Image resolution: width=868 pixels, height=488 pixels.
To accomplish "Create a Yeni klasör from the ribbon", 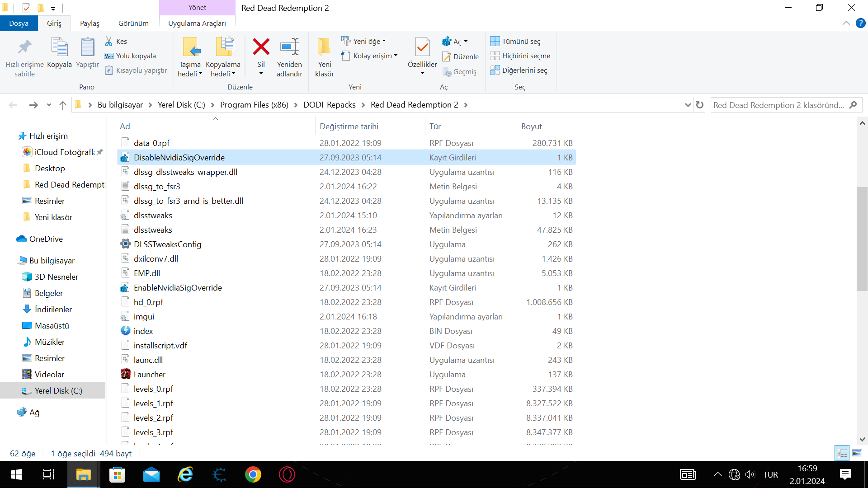I will point(324,47).
